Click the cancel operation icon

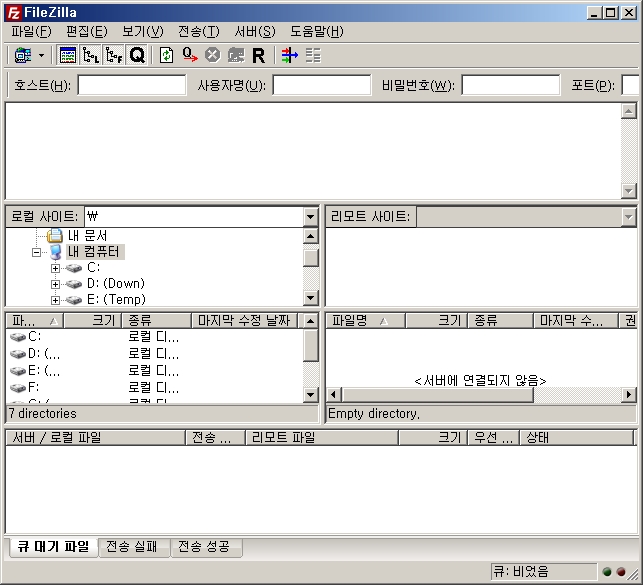[x=212, y=55]
